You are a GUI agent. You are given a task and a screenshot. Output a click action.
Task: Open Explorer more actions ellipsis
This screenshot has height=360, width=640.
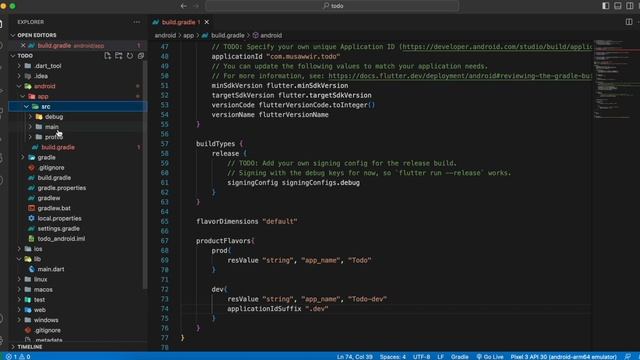pos(136,22)
